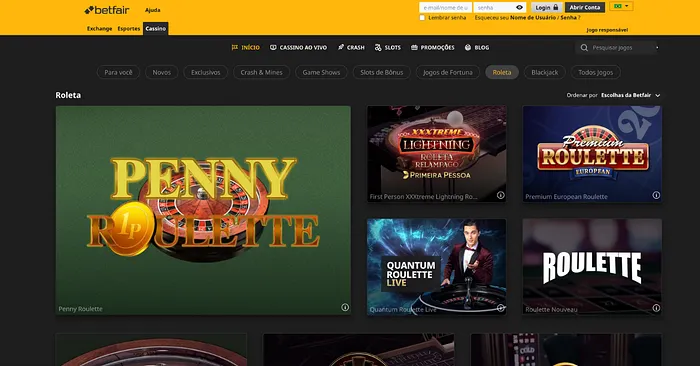Click the Roleta section heading

[x=68, y=95]
